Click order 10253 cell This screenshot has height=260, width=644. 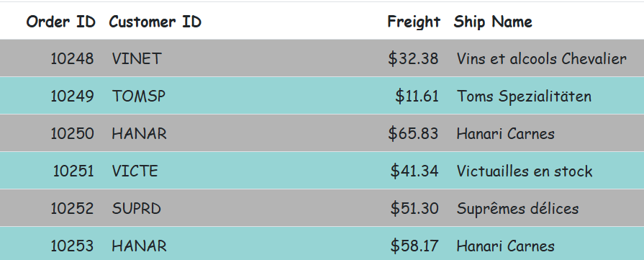[x=72, y=246]
